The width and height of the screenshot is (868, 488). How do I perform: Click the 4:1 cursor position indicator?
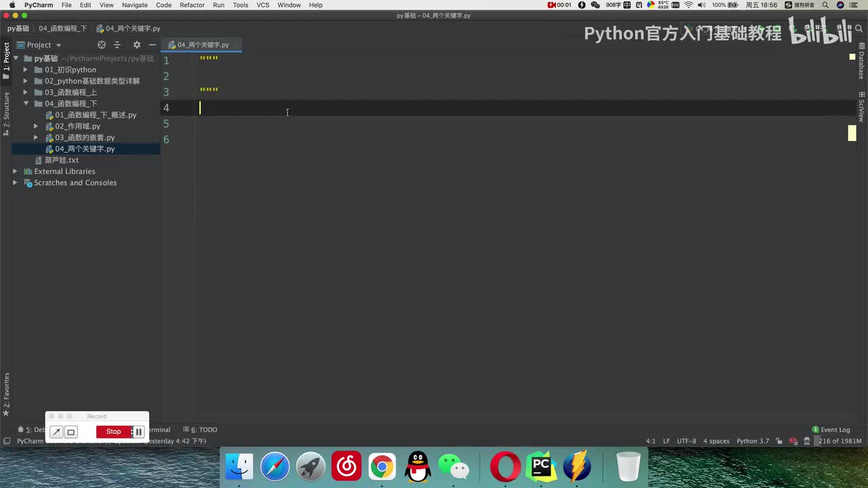tap(650, 441)
